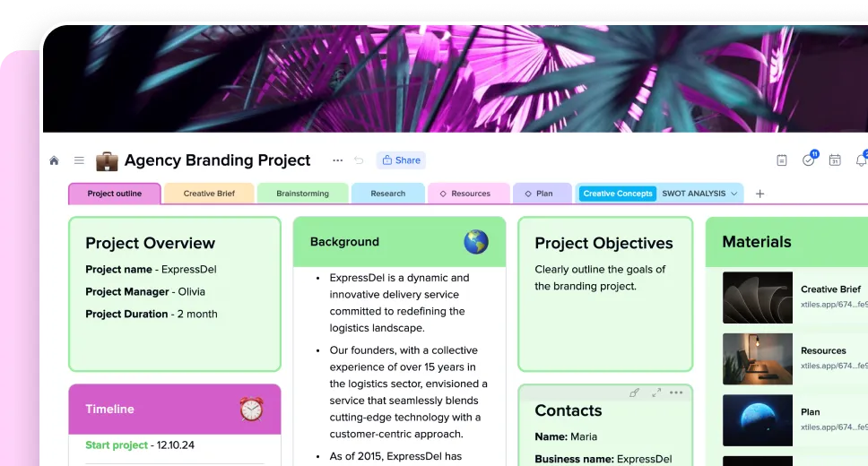Open the hamburger sidebar menu
Viewport: 868px width, 466px height.
tap(79, 160)
